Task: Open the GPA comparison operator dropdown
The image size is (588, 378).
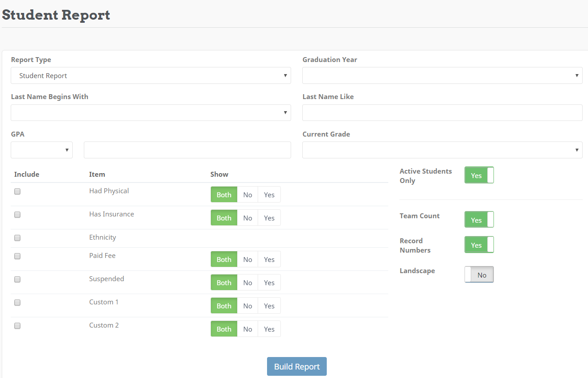Action: click(41, 150)
